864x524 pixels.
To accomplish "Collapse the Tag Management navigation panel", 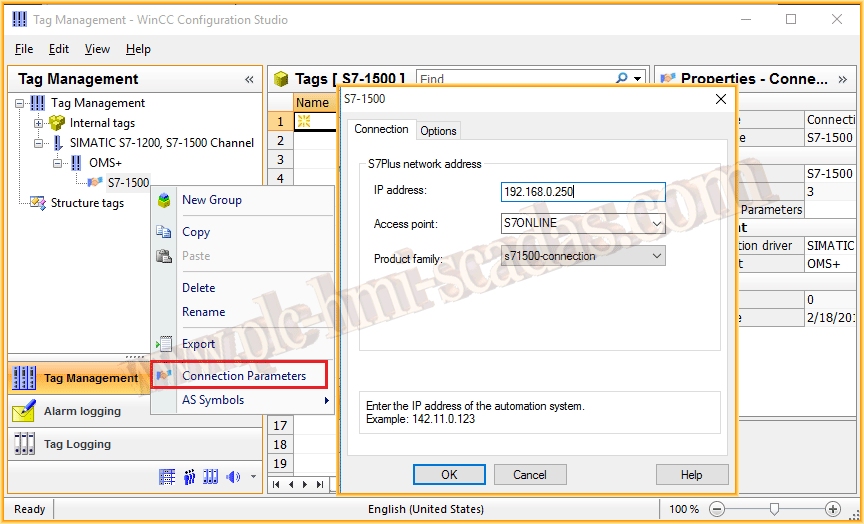I will click(x=249, y=79).
